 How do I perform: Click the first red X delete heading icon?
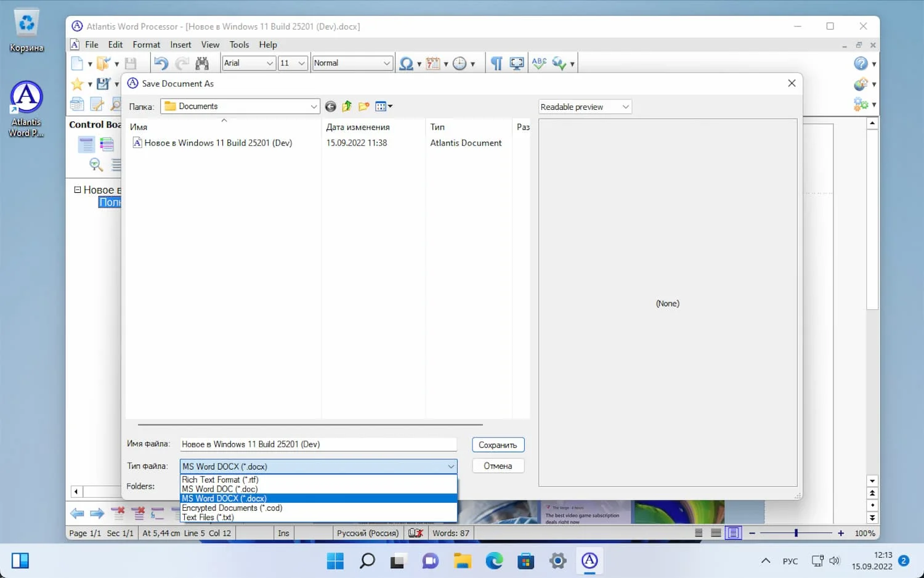pyautogui.click(x=118, y=513)
